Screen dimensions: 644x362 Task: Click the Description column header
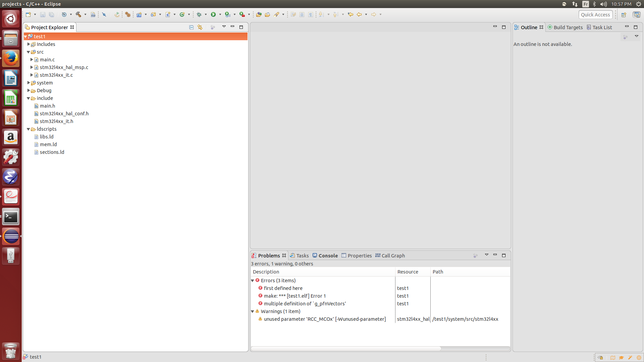coord(323,272)
